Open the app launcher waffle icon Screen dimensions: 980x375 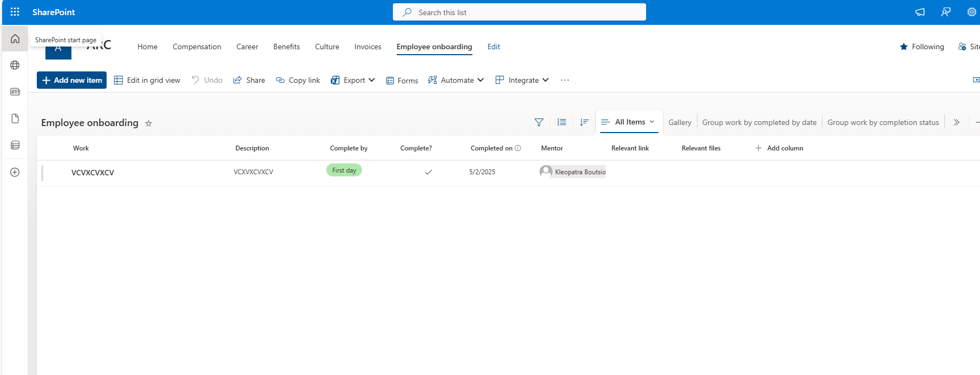coord(15,12)
